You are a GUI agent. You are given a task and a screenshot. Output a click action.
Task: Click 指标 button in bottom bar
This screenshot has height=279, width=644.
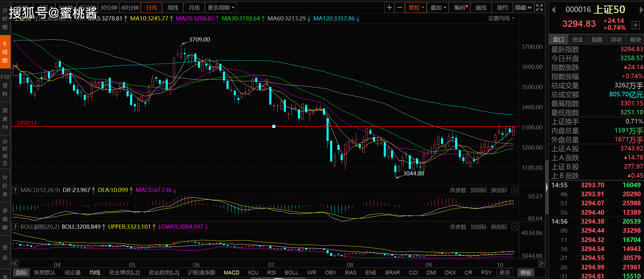[21, 273]
